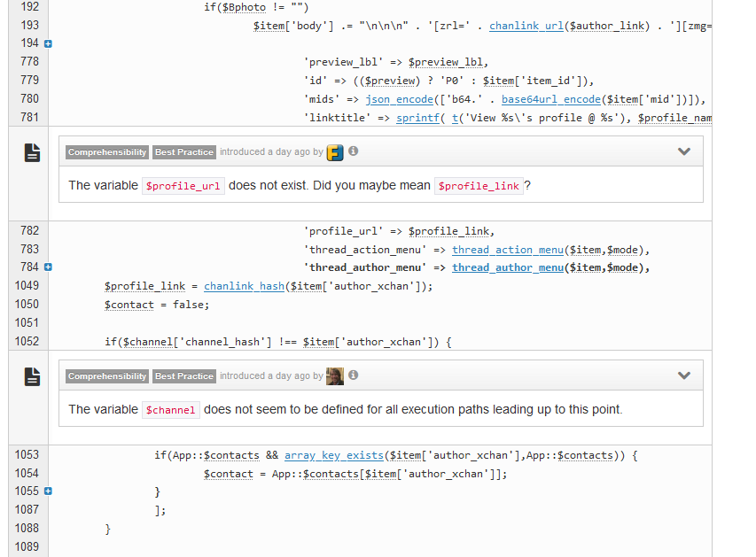The height and width of the screenshot is (557, 756).
Task: Expand collapsed code after line 1055
Action: tap(48, 491)
